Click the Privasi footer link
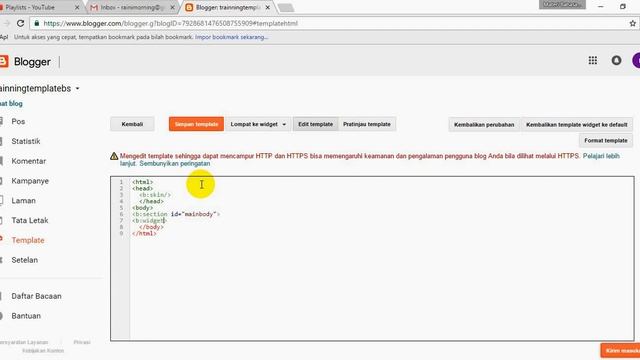640x360 pixels. pos(82,342)
